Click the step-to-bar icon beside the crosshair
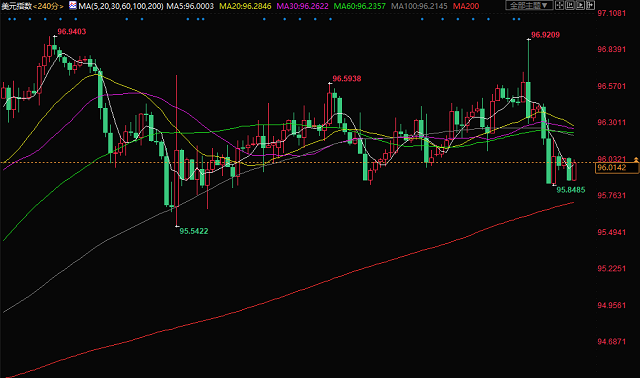 click(570, 5)
